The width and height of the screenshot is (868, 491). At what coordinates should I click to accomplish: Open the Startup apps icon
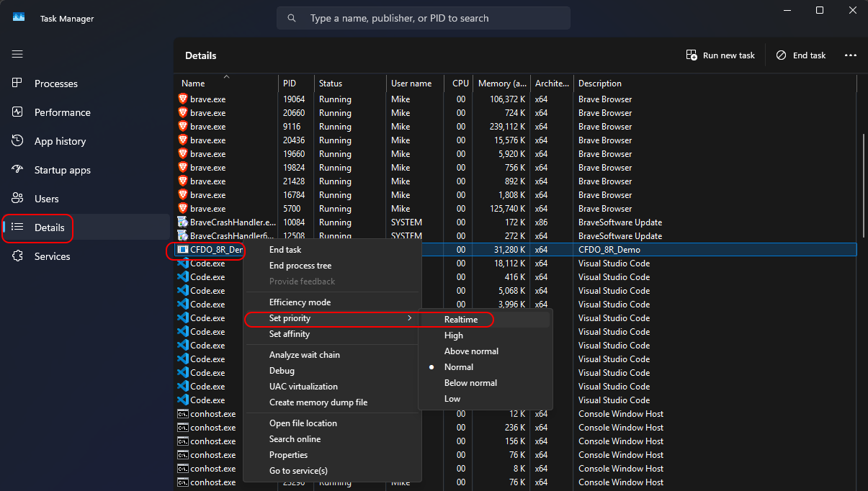18,170
